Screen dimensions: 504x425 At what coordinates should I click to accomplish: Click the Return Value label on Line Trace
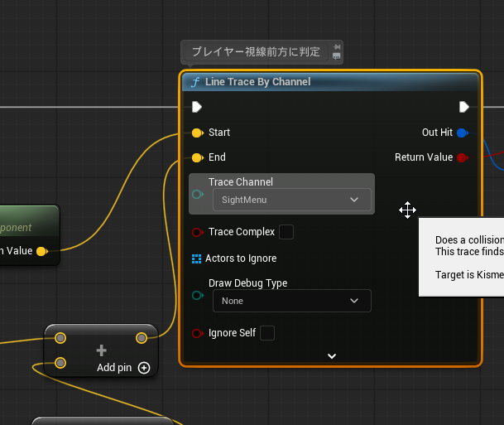click(x=424, y=157)
